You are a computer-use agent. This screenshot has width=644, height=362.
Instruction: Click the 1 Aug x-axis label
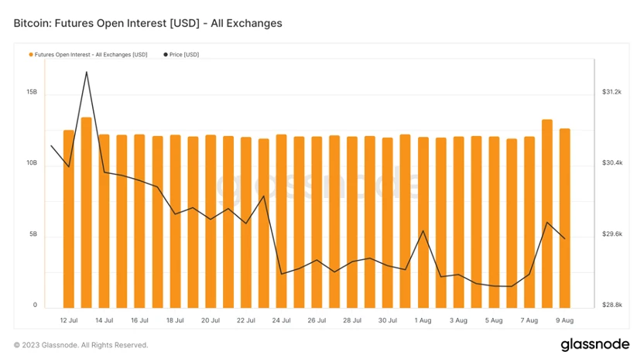click(423, 319)
